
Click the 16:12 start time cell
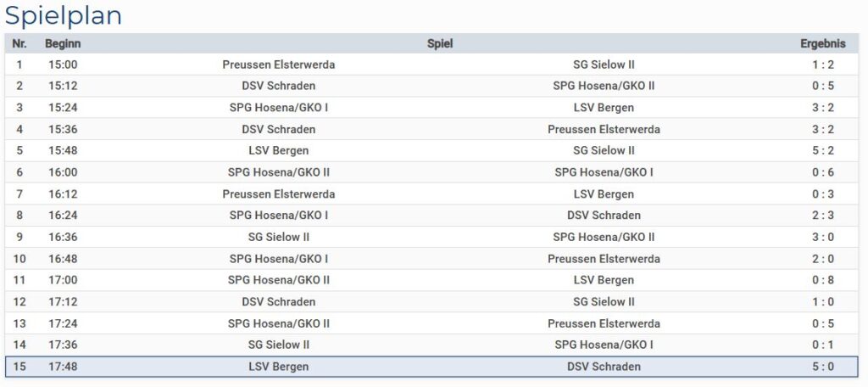pyautogui.click(x=63, y=194)
